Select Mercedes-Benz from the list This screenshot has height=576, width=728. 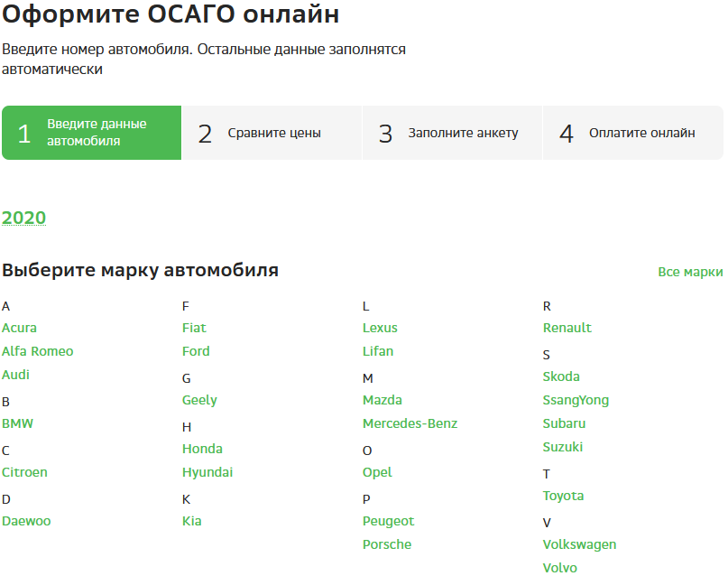[x=409, y=423]
